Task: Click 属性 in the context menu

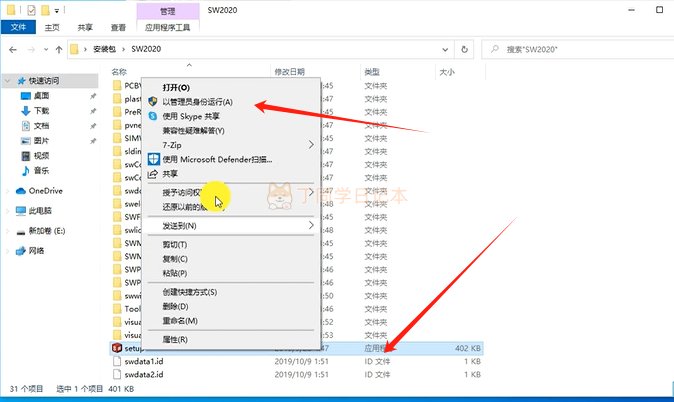Action: (x=174, y=340)
